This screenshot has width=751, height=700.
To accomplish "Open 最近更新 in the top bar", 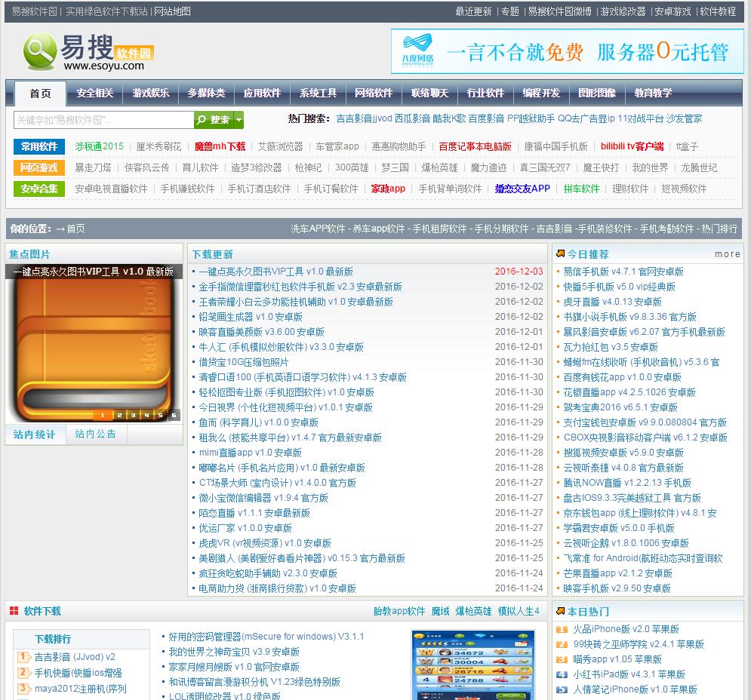I will pos(473,11).
